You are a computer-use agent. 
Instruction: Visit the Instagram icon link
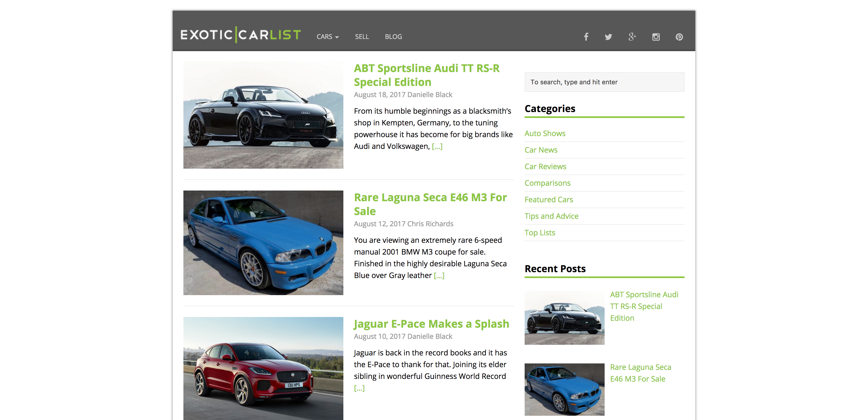[656, 37]
